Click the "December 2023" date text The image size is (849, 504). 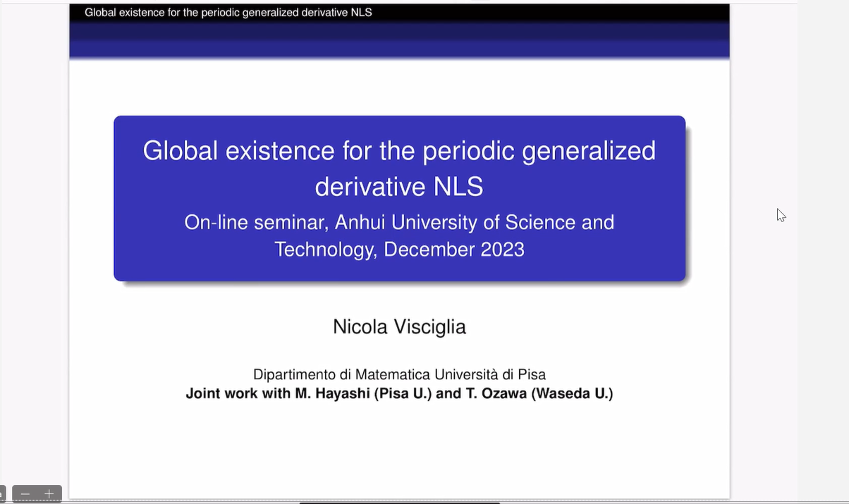pos(454,250)
